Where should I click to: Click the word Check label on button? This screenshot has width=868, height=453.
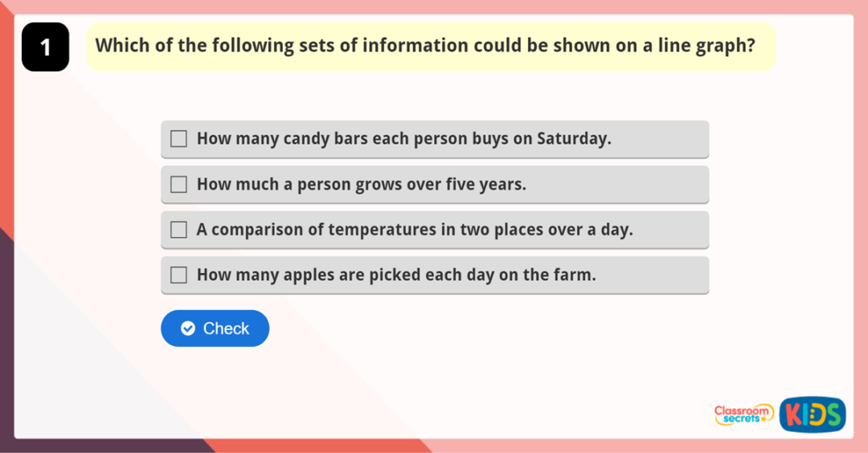click(x=226, y=329)
